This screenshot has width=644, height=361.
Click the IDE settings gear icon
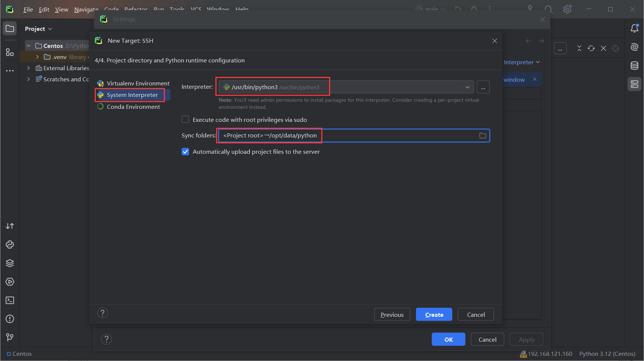tap(567, 9)
